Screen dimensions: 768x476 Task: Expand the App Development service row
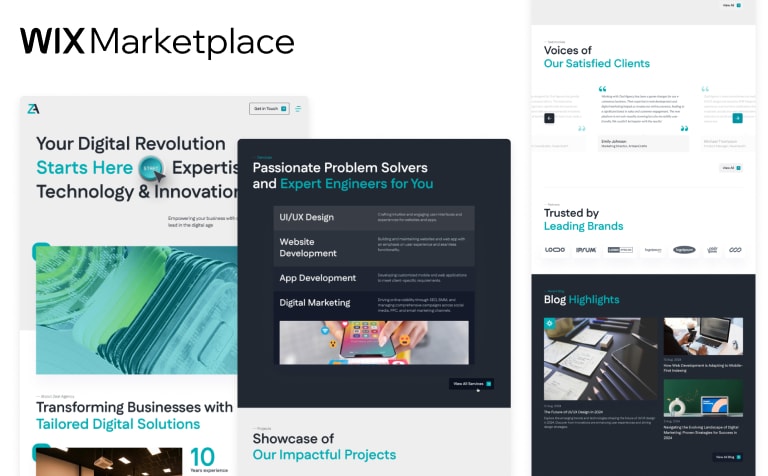click(374, 278)
